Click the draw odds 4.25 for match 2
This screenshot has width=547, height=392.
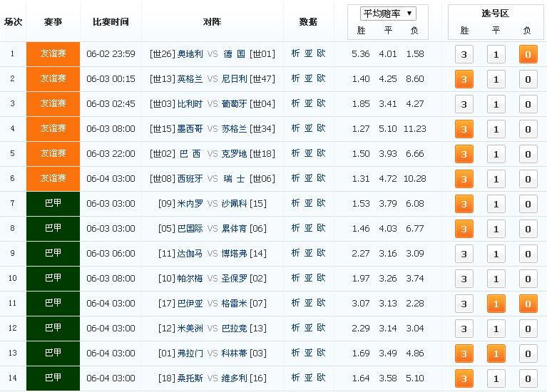[x=387, y=79]
